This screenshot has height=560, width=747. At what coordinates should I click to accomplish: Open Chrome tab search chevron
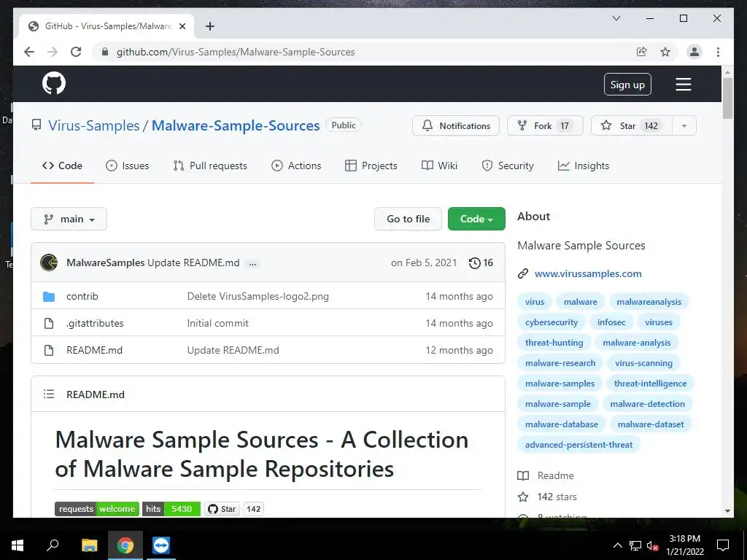(616, 18)
